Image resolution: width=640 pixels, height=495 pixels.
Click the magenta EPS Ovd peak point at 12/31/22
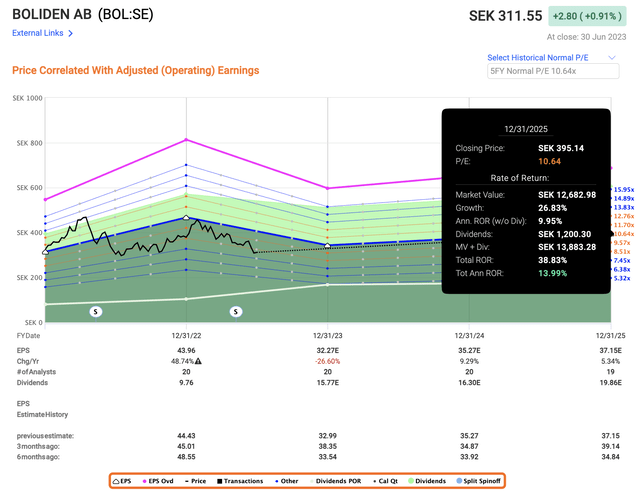(186, 140)
